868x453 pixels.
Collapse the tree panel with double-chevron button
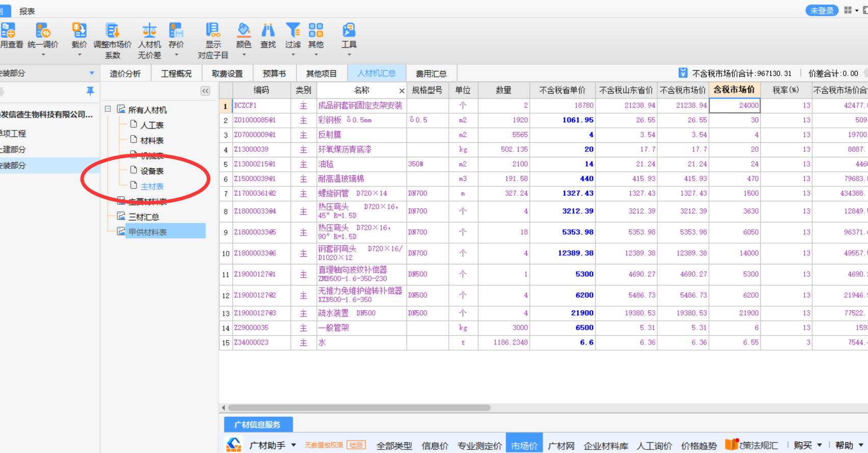point(205,91)
